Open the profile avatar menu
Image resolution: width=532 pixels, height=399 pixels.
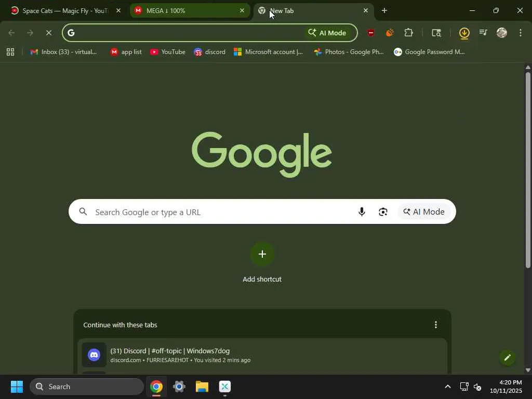[x=502, y=33]
